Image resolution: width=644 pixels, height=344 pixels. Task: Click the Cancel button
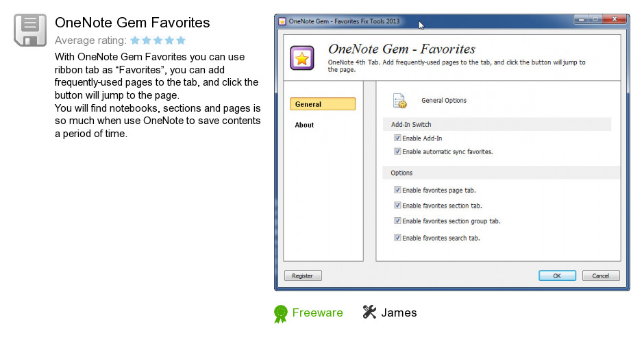tap(600, 275)
